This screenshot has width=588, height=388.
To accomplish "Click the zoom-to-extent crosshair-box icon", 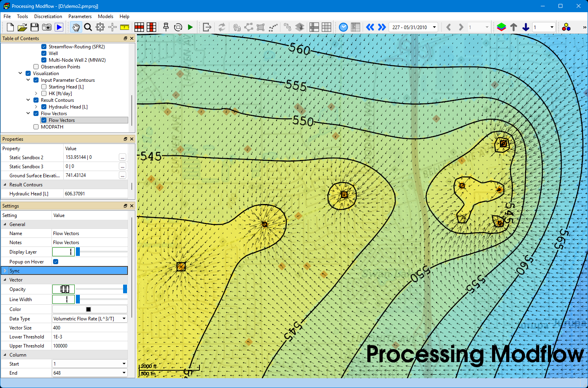I will pos(100,27).
